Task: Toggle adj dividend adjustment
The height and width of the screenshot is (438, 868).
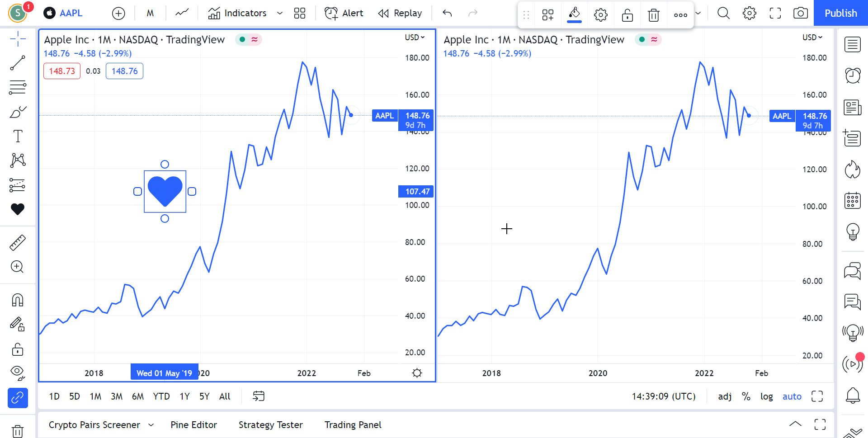Action: click(x=725, y=396)
